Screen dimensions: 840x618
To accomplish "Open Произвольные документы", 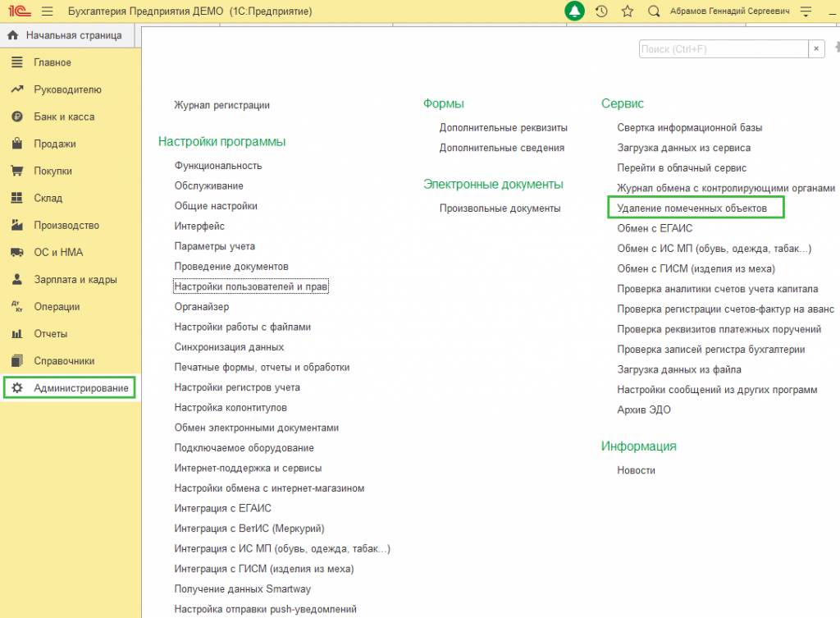I will click(500, 208).
